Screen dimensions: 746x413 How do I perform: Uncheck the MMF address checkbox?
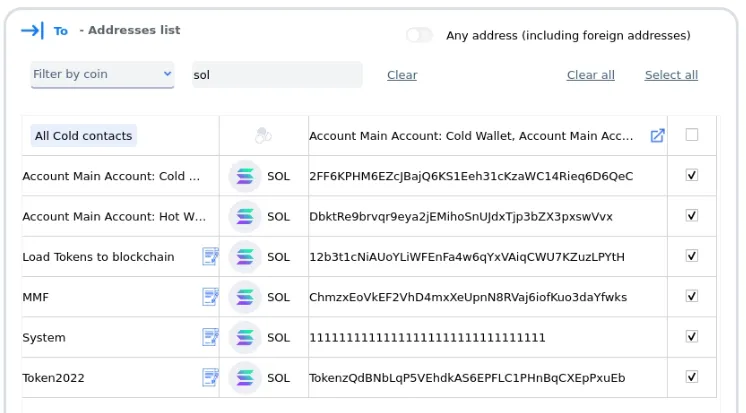pyautogui.click(x=692, y=296)
